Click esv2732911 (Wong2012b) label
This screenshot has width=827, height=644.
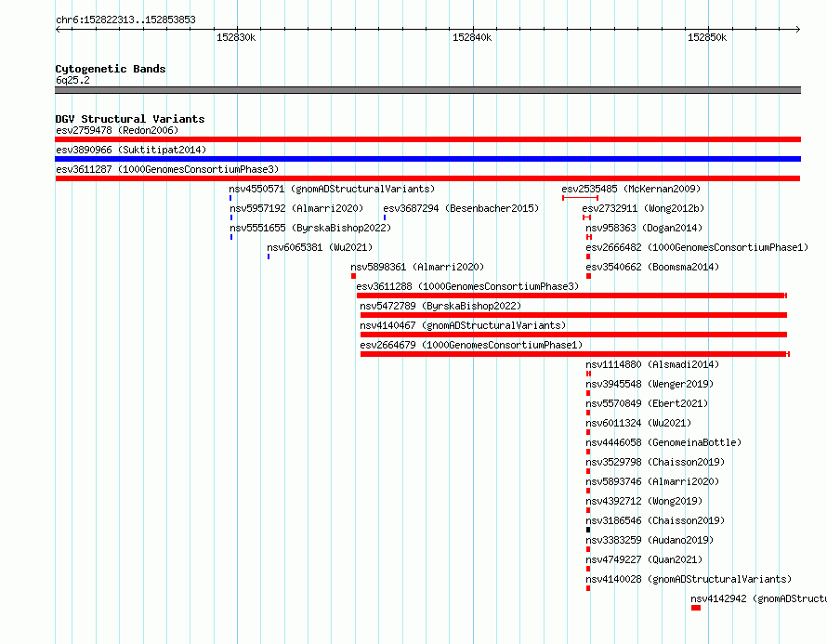(643, 208)
